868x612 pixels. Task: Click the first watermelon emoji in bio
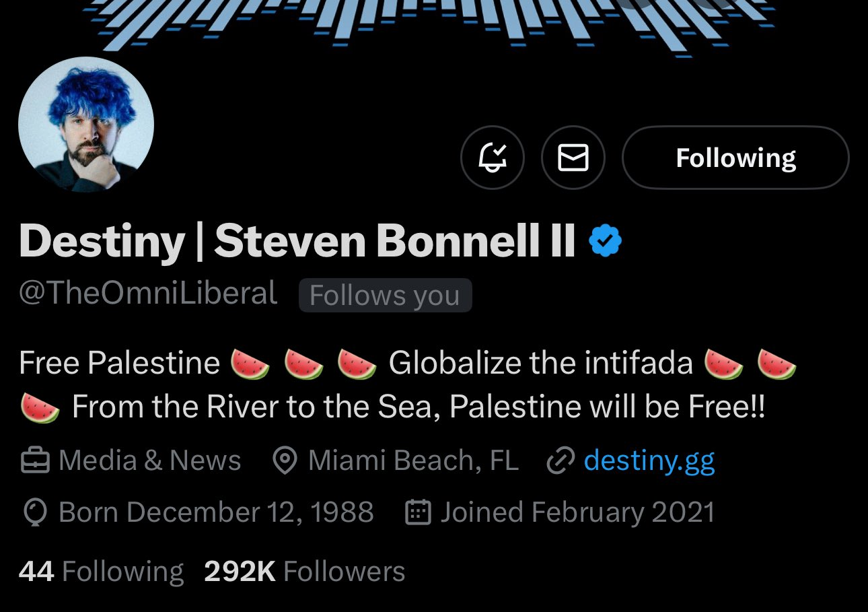pos(250,364)
